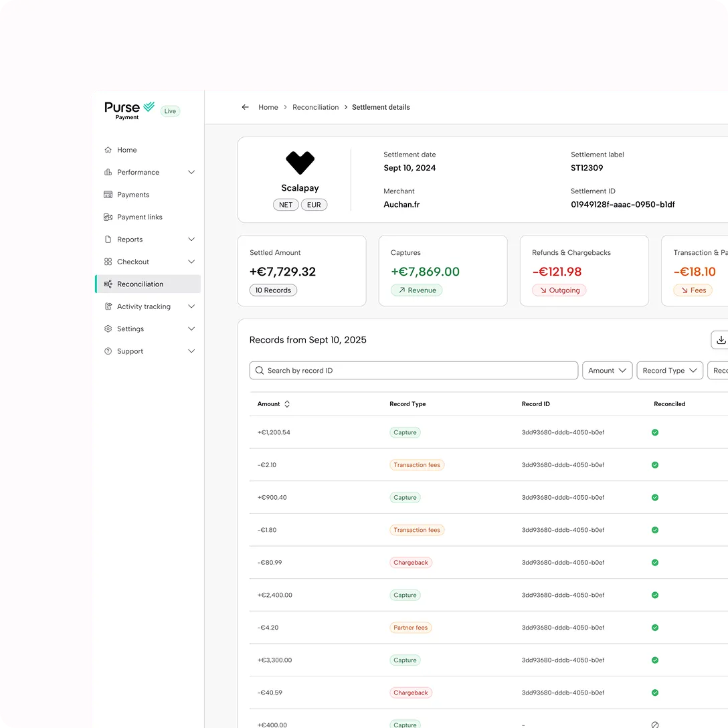Expand the Checkout menu chevron

[191, 262]
